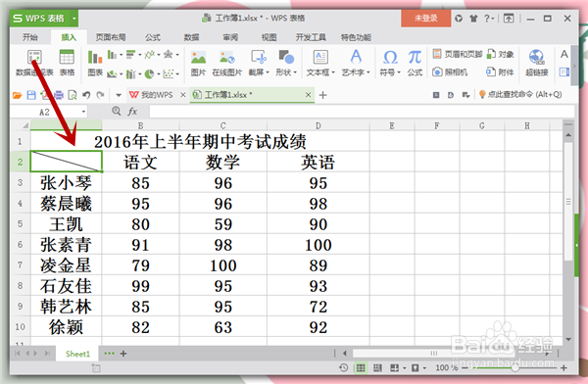Insert a 超链接 hyperlink
Screen dimensions: 588x384
click(537, 63)
